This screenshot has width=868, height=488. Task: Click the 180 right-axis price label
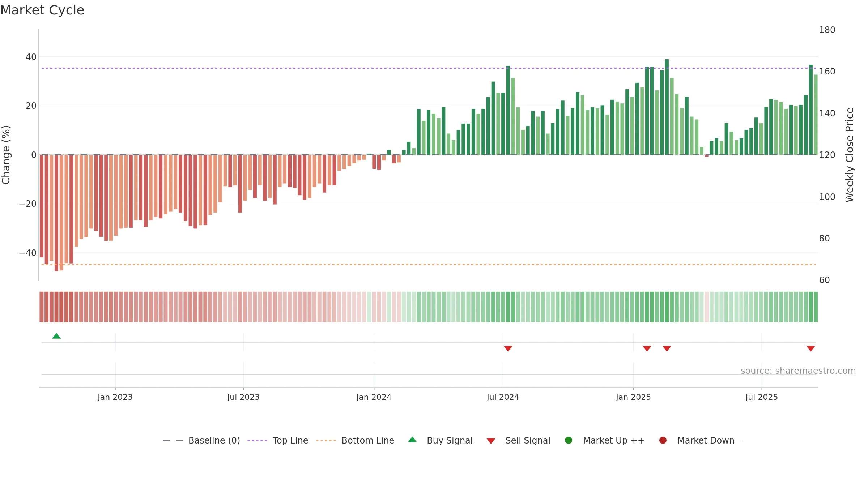(827, 30)
